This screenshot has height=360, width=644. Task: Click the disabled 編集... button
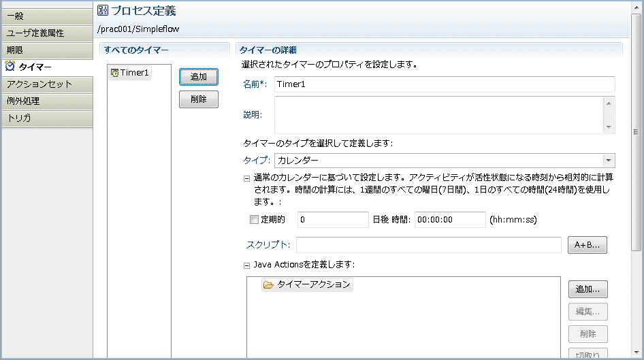(x=587, y=312)
